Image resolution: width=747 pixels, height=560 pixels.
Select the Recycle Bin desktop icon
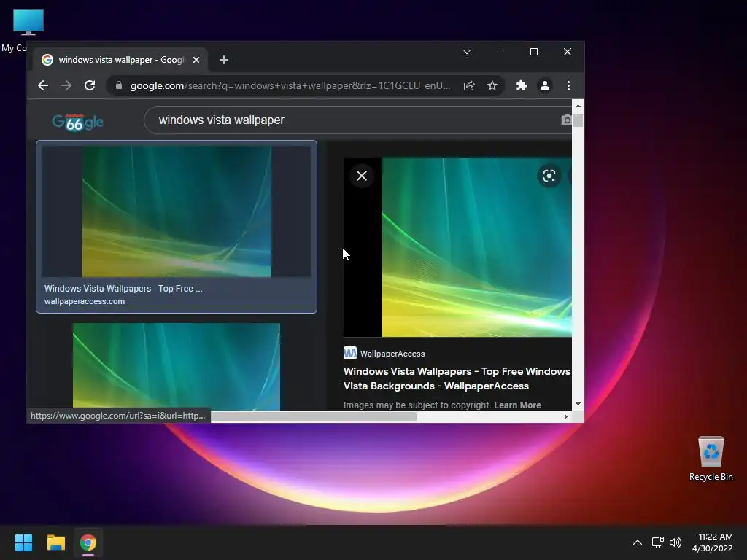point(711,459)
